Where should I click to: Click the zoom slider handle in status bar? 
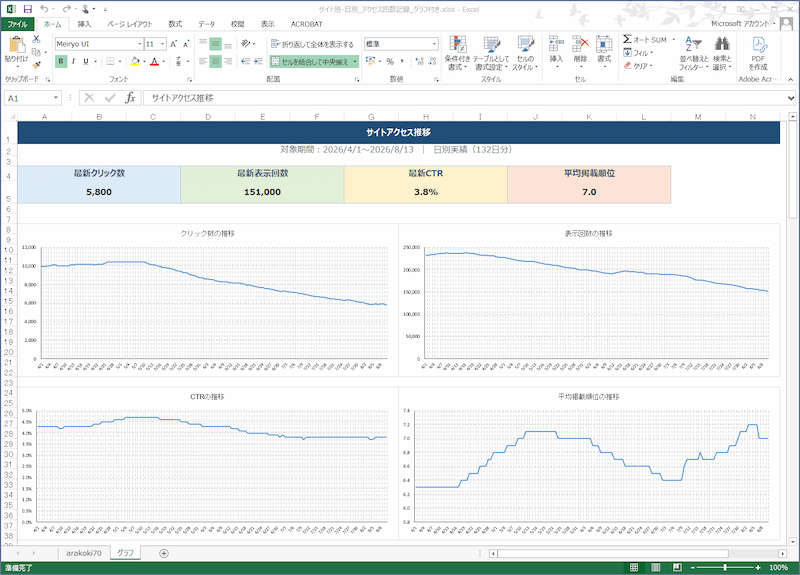725,567
